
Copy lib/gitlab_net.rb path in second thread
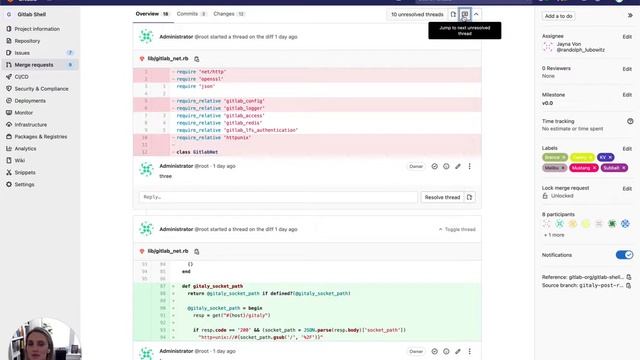tap(197, 251)
